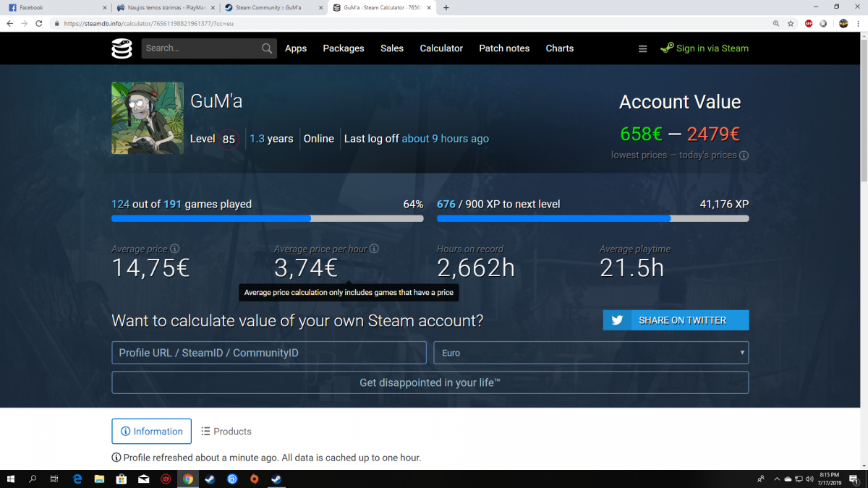Screen dimensions: 868x488
Task: Open File Explorer from the taskbar
Action: 100,479
